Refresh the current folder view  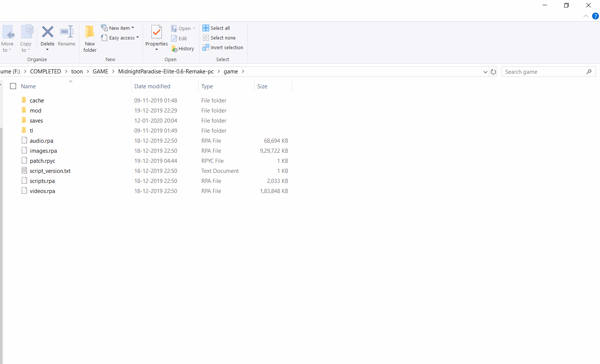(x=493, y=72)
